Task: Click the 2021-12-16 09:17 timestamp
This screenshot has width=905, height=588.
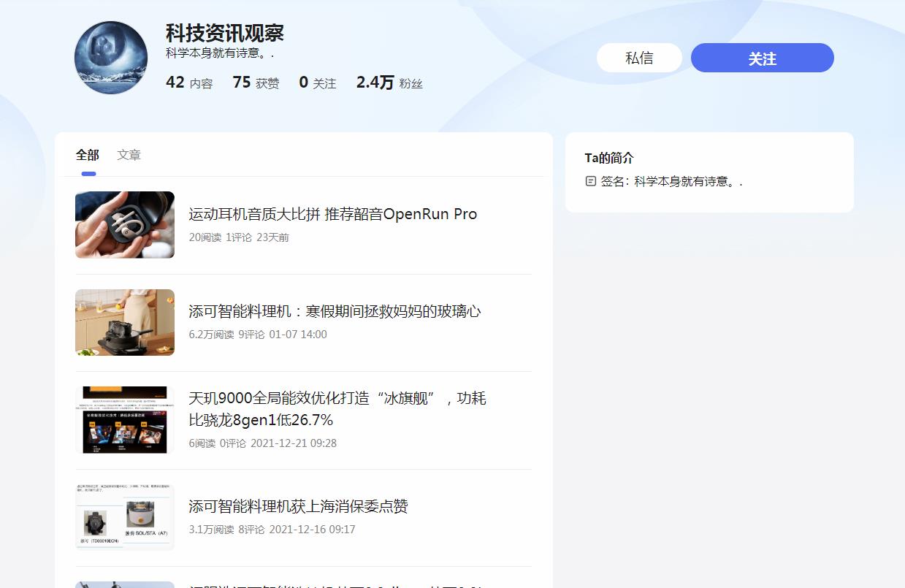Action: (x=312, y=530)
